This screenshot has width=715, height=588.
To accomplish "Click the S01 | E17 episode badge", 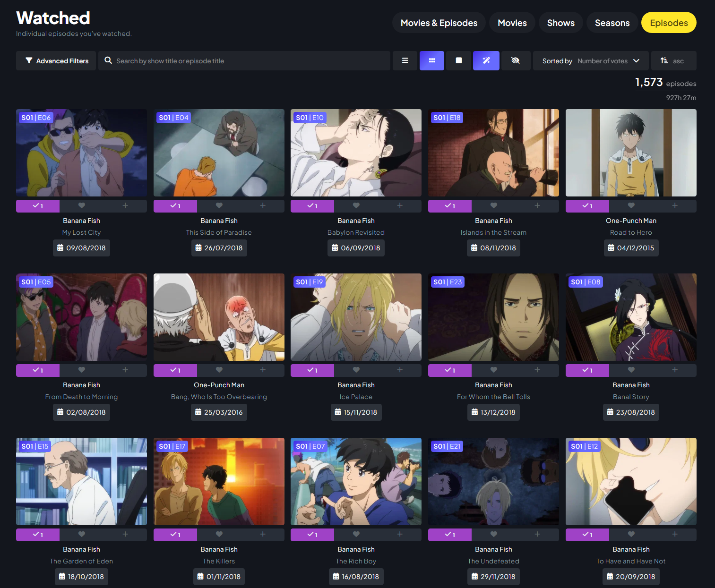I will click(172, 446).
